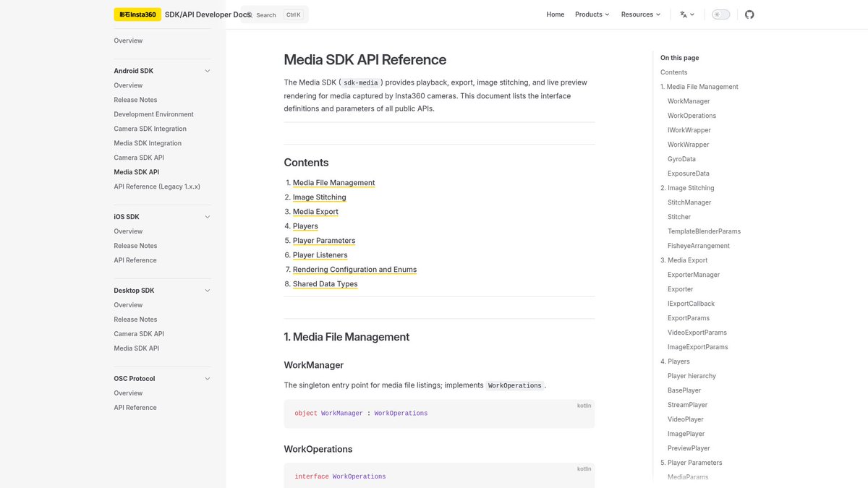Screen dimensions: 868x488
Task: Jump to WorkManager in On this page
Action: click(x=689, y=101)
